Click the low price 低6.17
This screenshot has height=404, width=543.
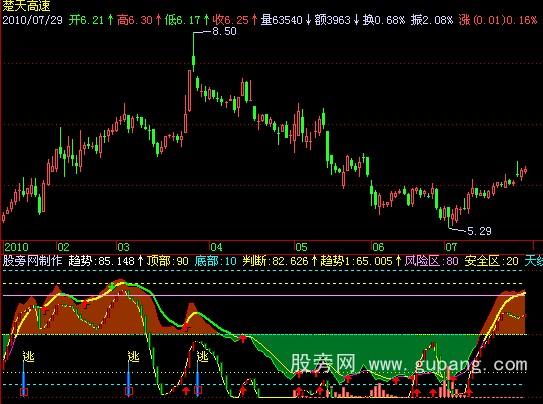tap(183, 20)
